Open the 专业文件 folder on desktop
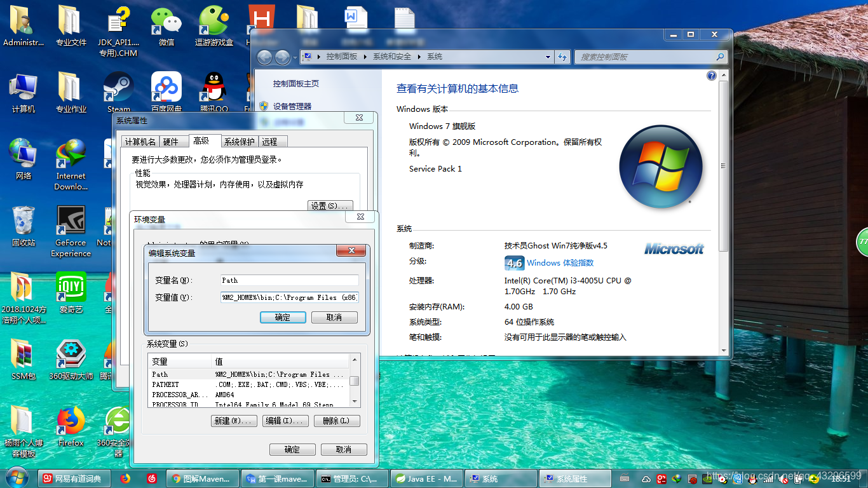This screenshot has width=868, height=488. pos(71,25)
